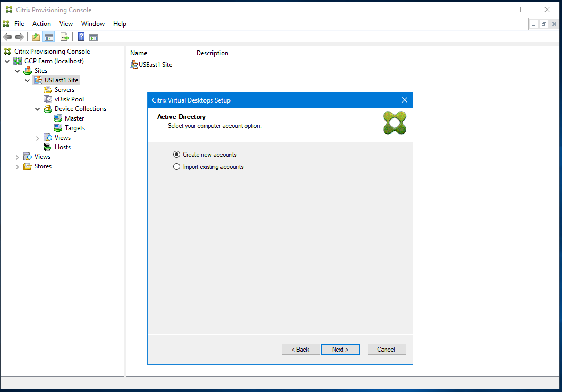Open the File menu
The image size is (562, 392).
point(19,24)
